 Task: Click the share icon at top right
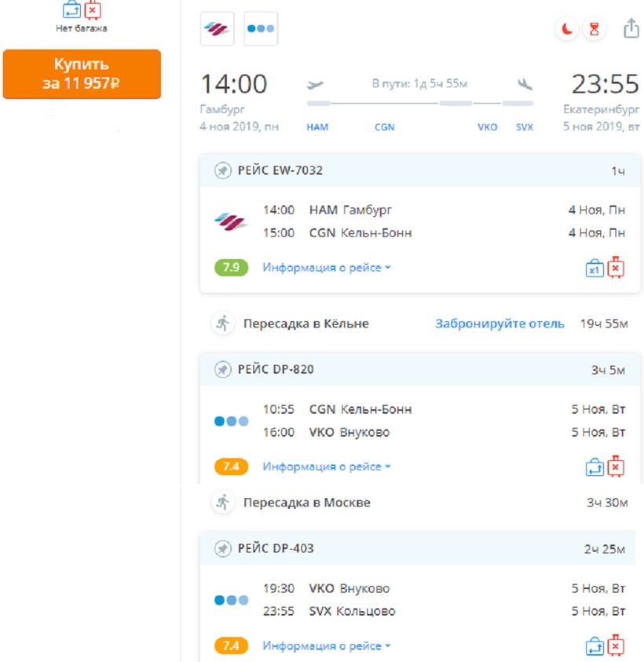point(631,29)
